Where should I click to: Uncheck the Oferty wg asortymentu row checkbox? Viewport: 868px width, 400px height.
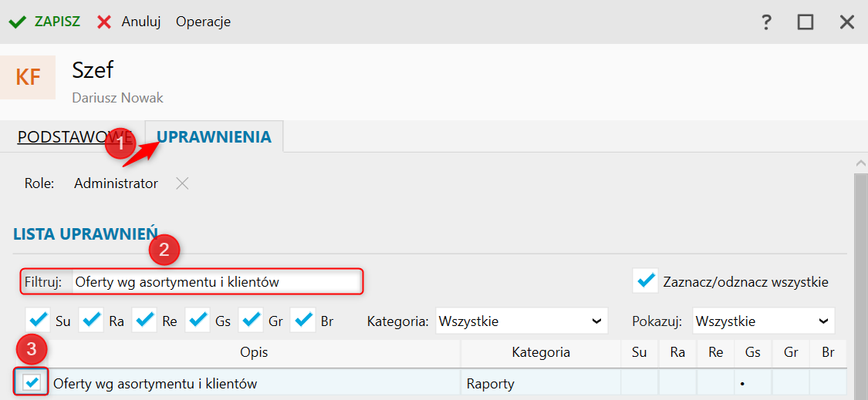click(x=32, y=382)
